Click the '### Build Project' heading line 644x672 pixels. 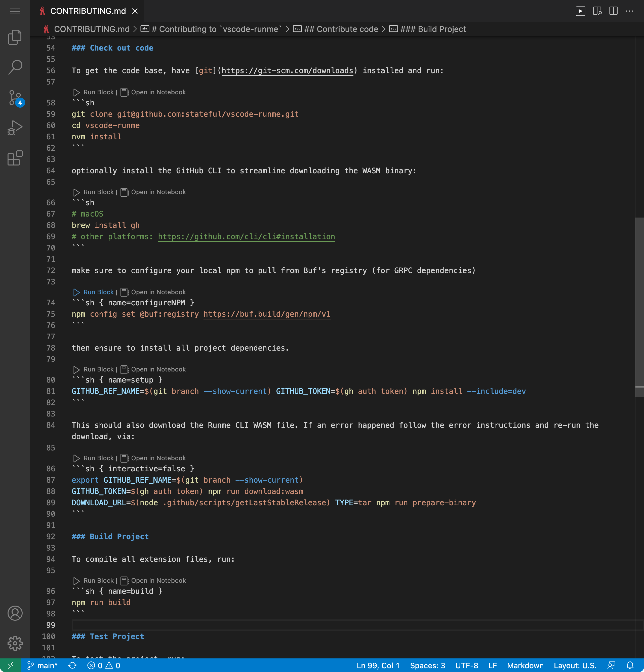(x=110, y=537)
